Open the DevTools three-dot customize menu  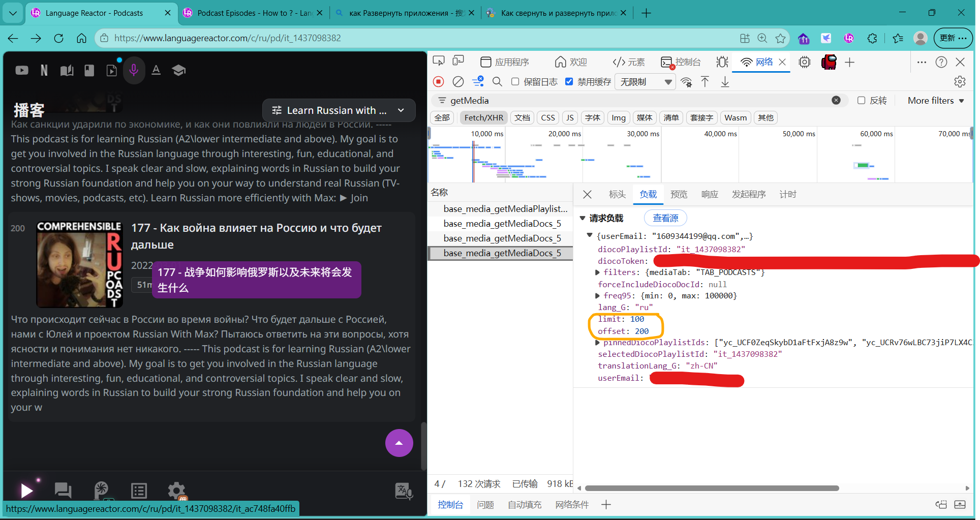(922, 62)
